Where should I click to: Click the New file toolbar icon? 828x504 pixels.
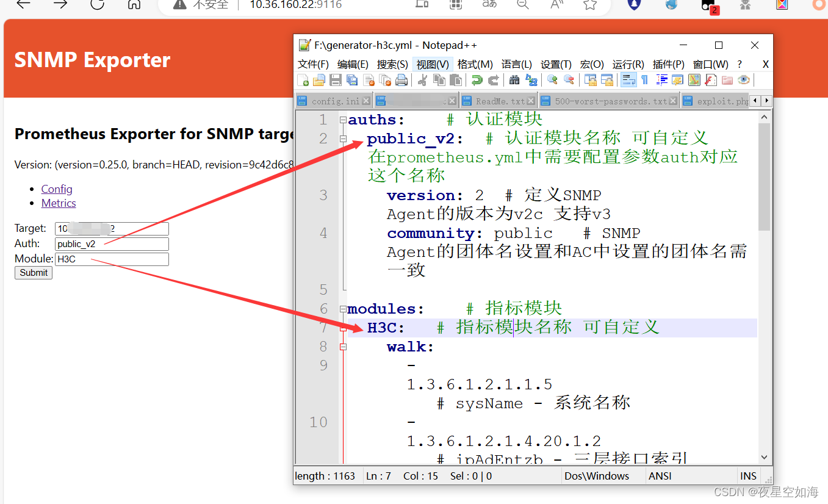[303, 80]
